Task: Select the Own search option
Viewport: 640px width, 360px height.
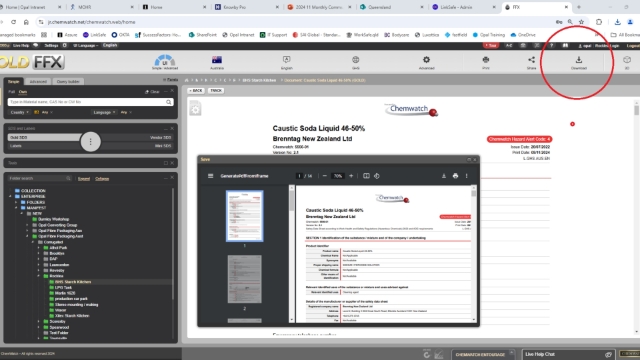Action: pyautogui.click(x=22, y=92)
